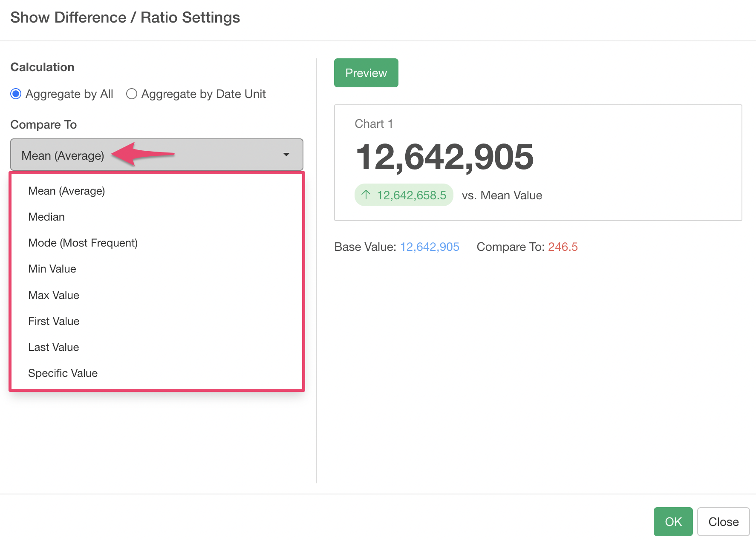Open the Compare To dropdown
This screenshot has width=756, height=540.
point(156,155)
